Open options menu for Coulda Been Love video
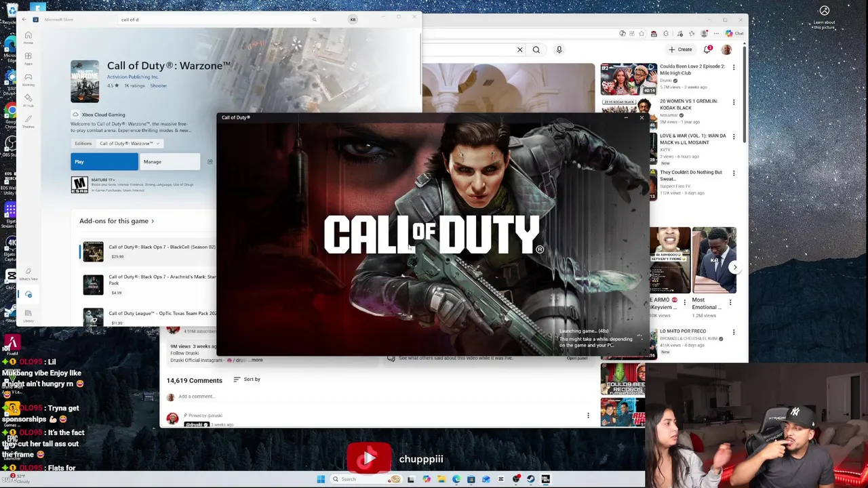 733,67
